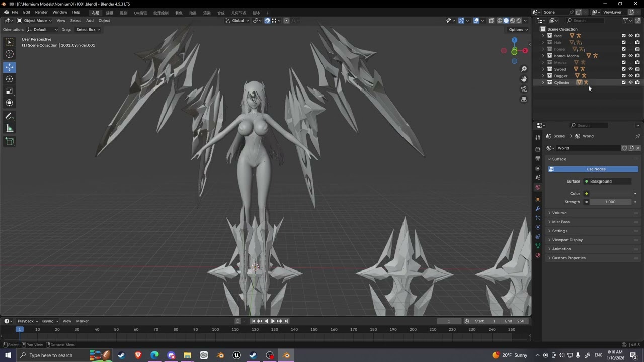Activate the Move tool

(x=10, y=67)
